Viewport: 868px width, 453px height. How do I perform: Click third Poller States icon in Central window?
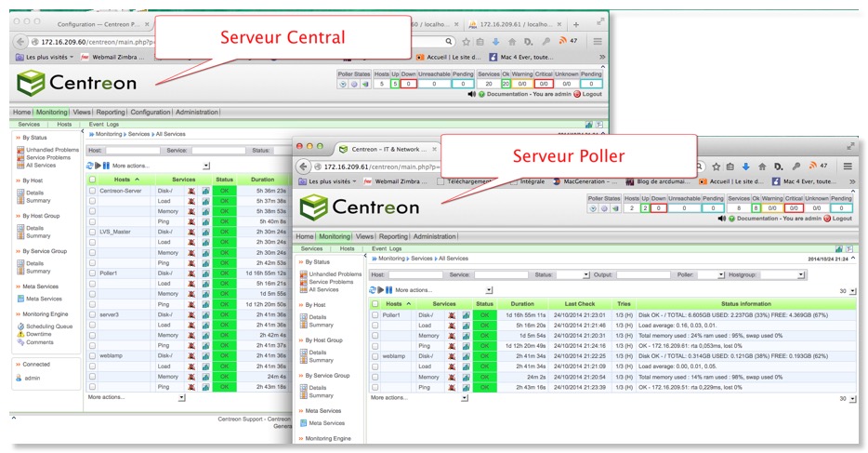click(365, 84)
